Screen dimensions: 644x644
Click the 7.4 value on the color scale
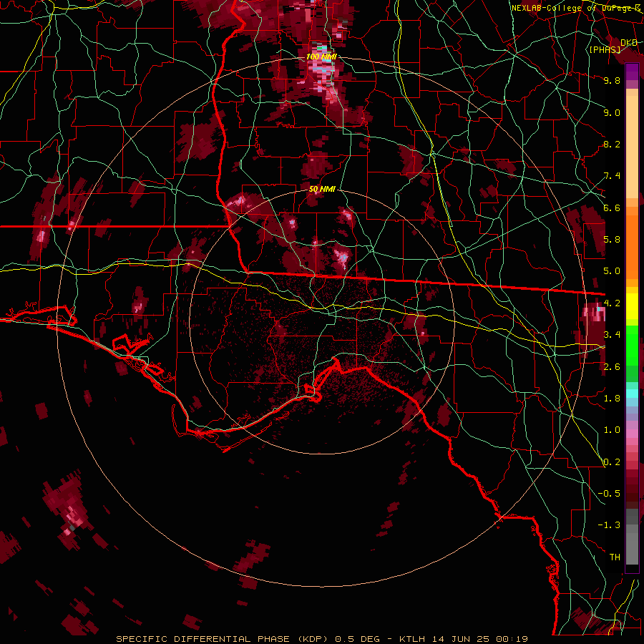click(x=612, y=176)
